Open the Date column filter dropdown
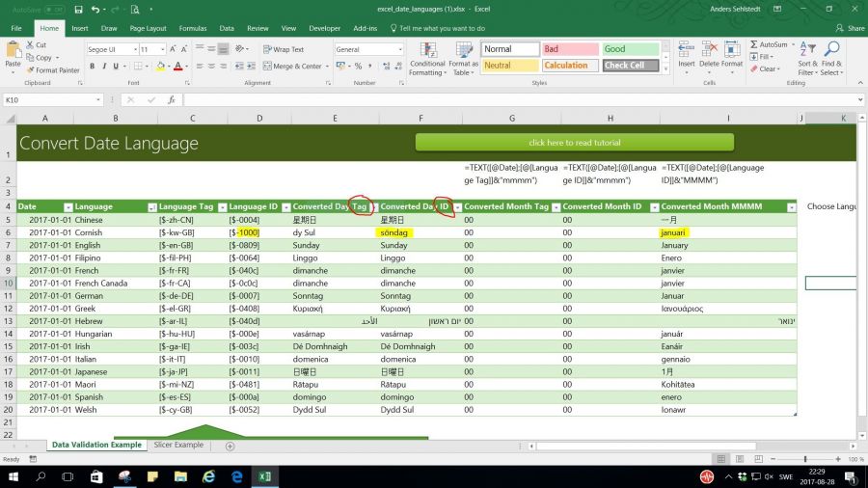 (x=68, y=207)
